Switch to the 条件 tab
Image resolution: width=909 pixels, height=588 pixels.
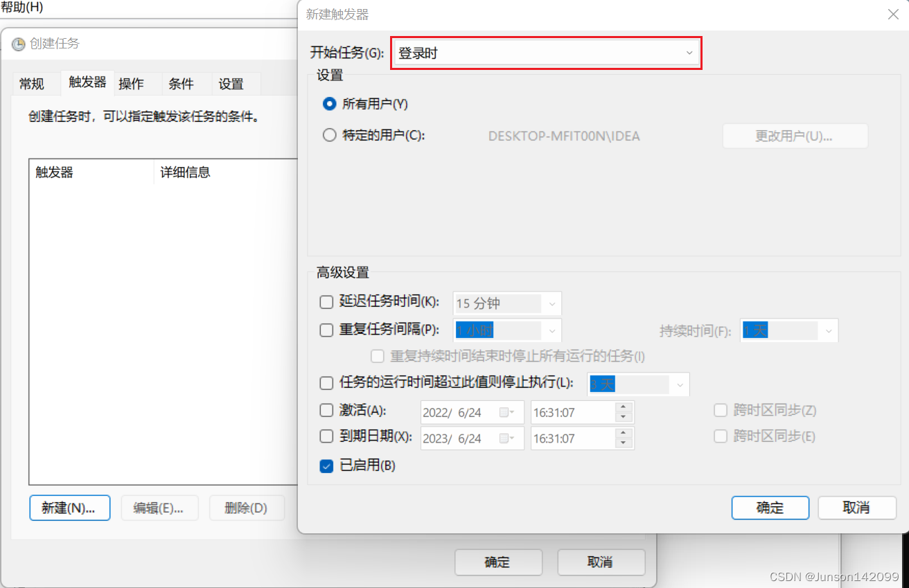click(183, 83)
